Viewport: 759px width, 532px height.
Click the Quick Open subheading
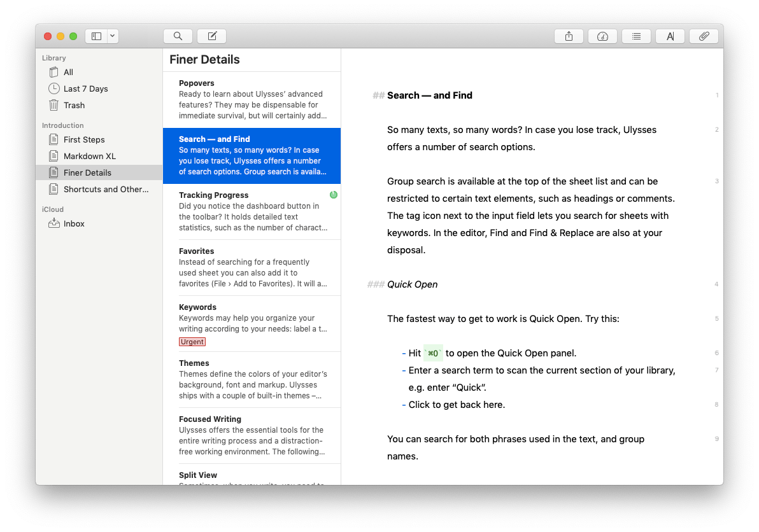[x=413, y=284]
